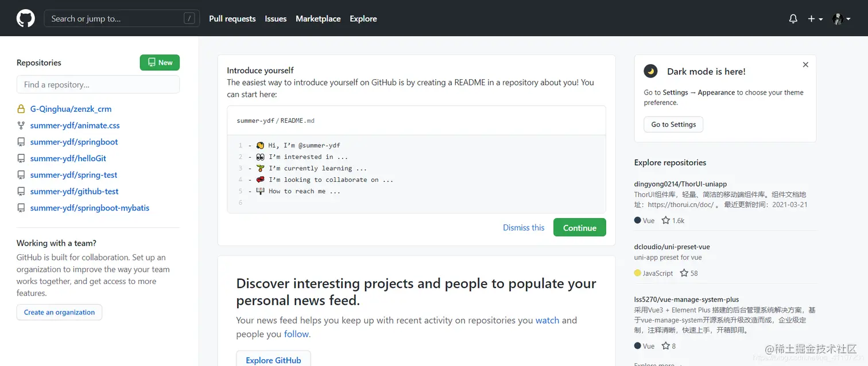
Task: Open the user avatar menu
Action: click(x=841, y=19)
